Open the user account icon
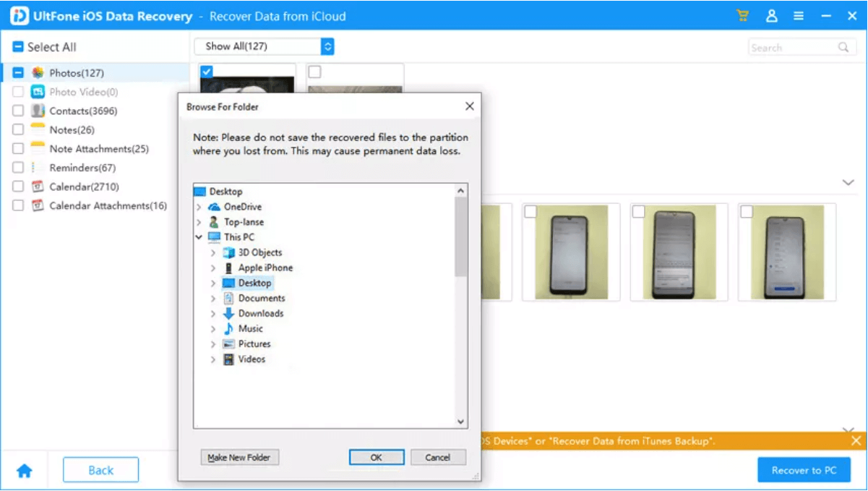This screenshot has width=868, height=491. pos(772,14)
